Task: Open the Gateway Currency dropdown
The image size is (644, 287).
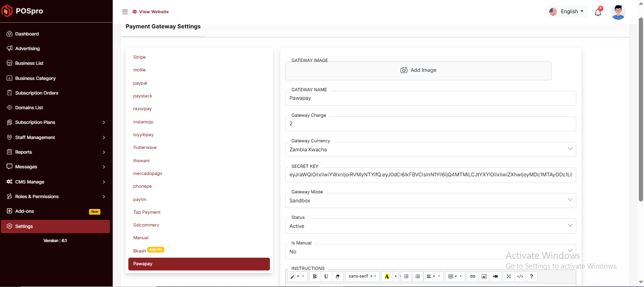Action: tap(430, 149)
